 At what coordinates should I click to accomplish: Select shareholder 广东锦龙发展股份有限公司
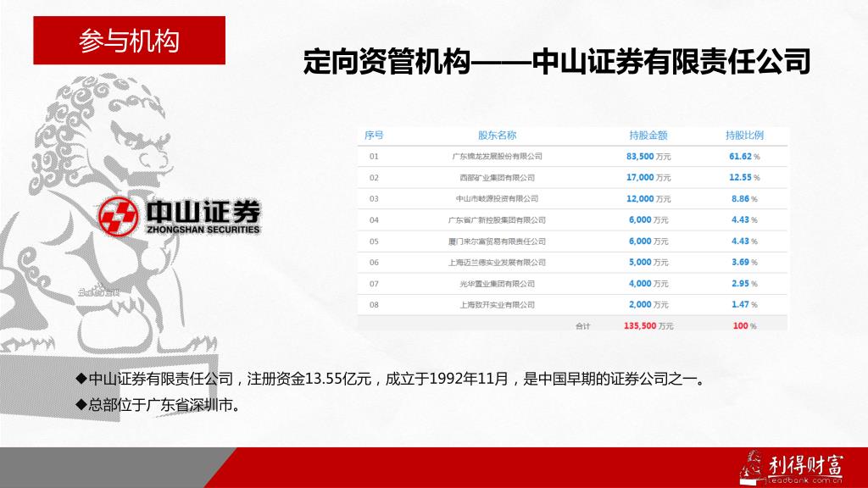497,157
